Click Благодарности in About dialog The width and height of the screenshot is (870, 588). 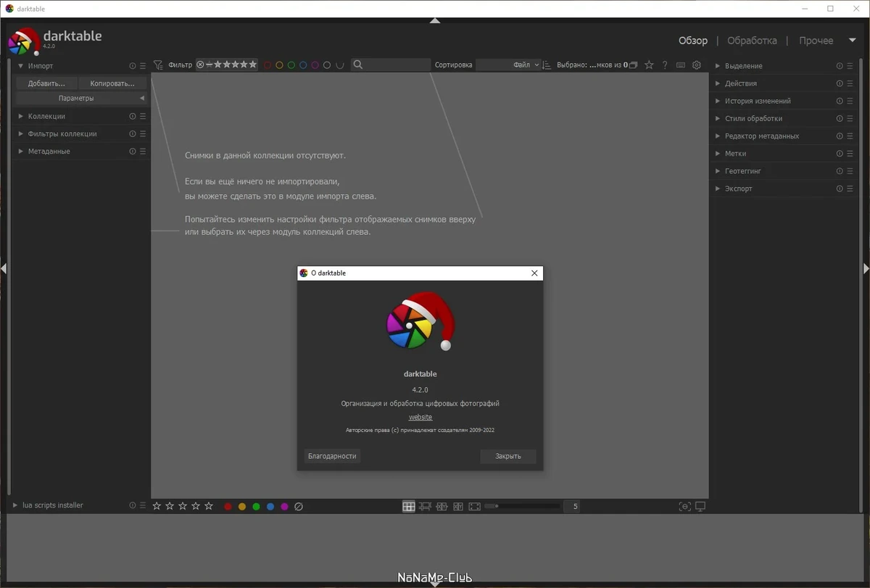click(x=332, y=456)
